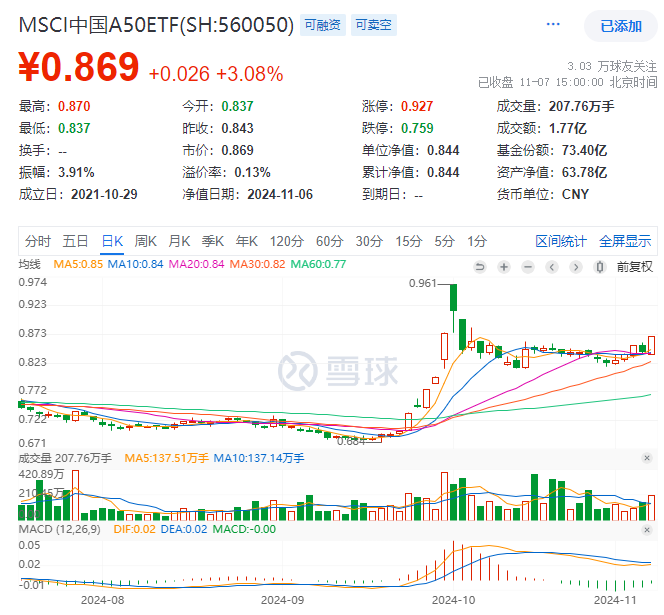664x615 pixels.
Task: Click the 成立日 2021-10-29 value
Action: (104, 194)
